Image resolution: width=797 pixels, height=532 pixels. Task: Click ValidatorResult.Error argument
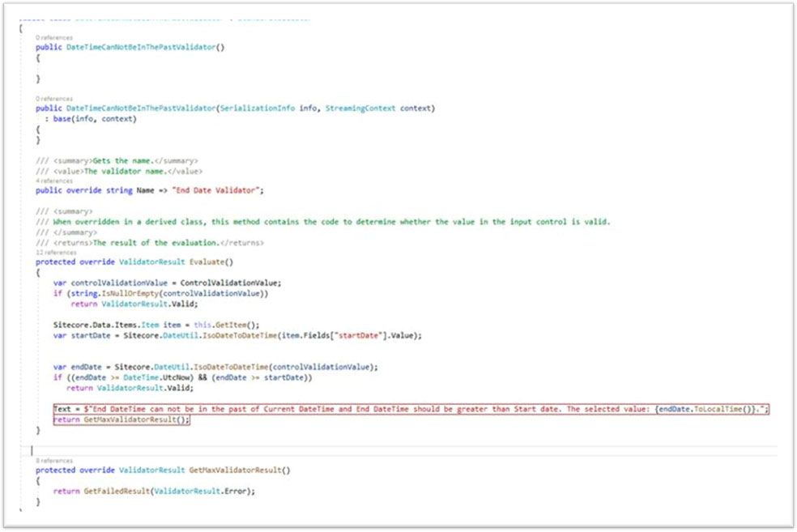[x=202, y=492]
